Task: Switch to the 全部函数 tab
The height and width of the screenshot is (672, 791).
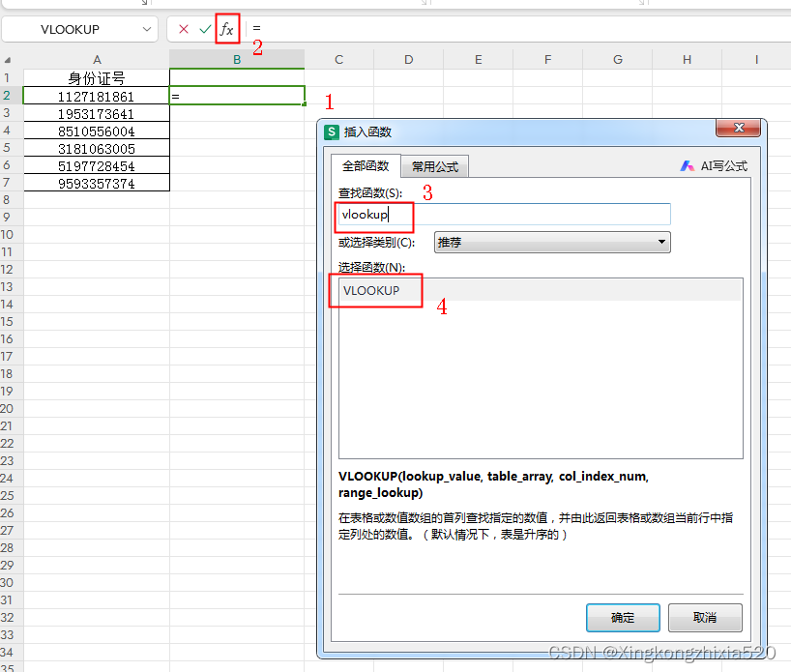Action: pos(366,166)
